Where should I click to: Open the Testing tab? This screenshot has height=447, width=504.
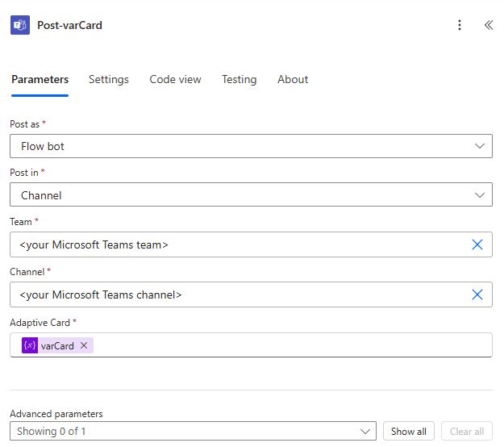coord(240,79)
